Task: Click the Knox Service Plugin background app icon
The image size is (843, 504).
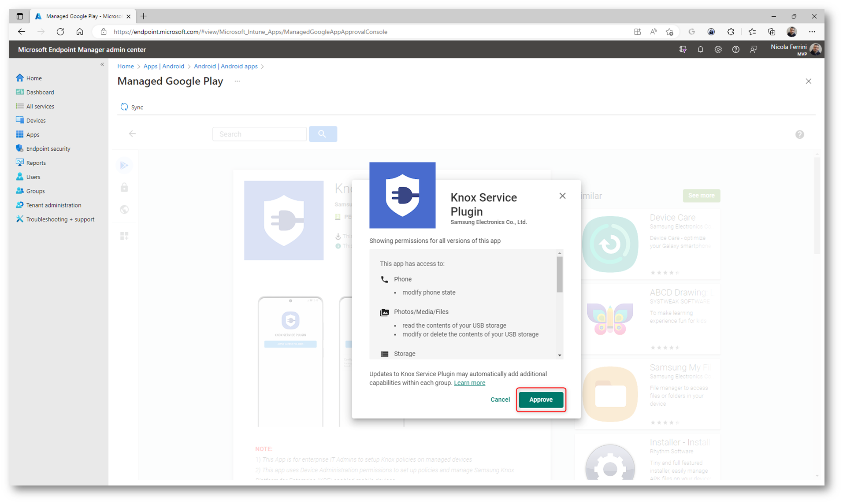Action: [x=284, y=220]
